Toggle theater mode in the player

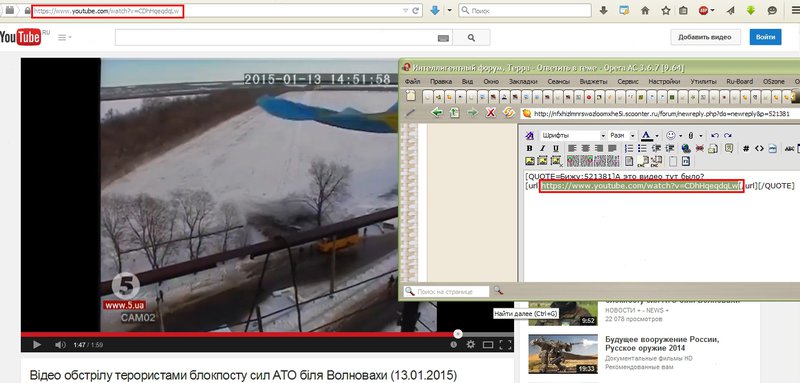(x=488, y=345)
